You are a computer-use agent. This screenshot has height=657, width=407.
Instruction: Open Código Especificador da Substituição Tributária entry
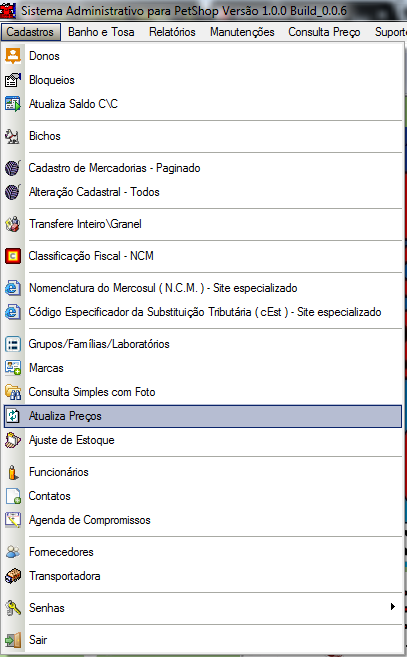[203, 312]
